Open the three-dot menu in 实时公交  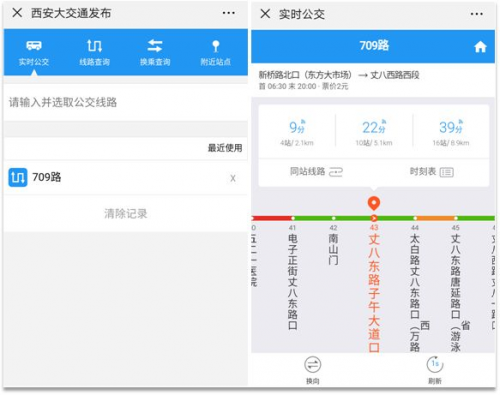(x=477, y=14)
